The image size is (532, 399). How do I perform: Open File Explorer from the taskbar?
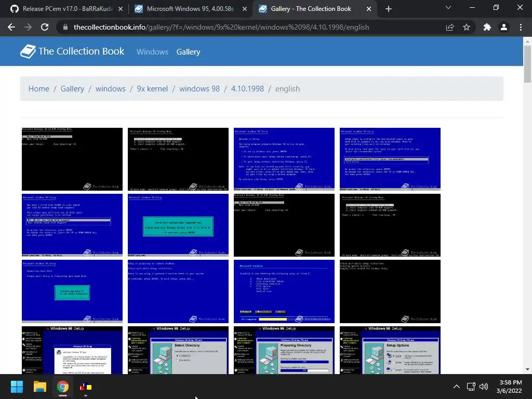click(39, 387)
